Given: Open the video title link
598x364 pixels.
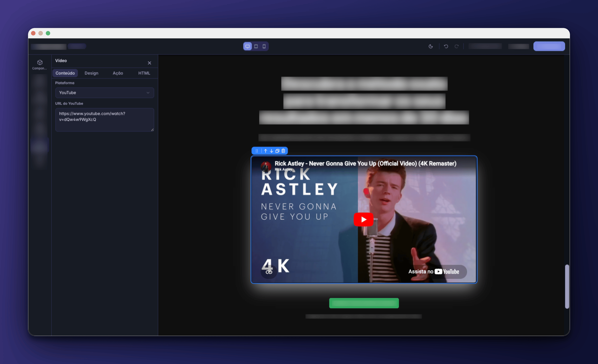Looking at the screenshot, I should [365, 163].
